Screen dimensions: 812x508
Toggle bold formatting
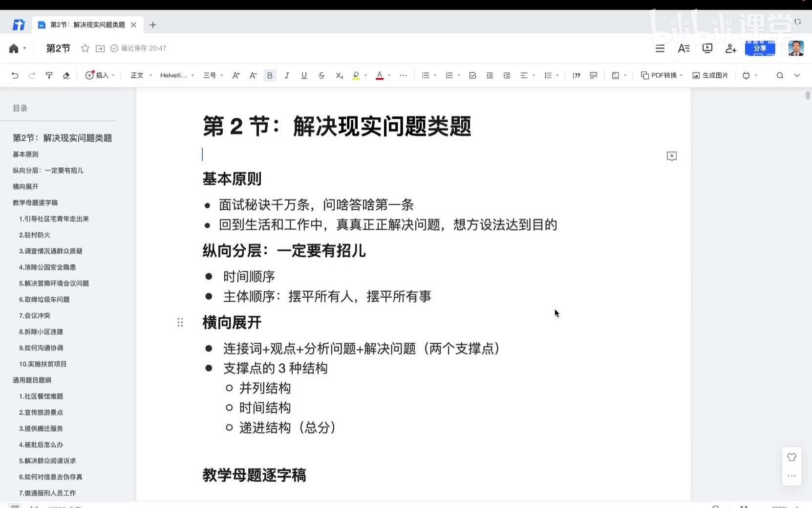pyautogui.click(x=270, y=75)
